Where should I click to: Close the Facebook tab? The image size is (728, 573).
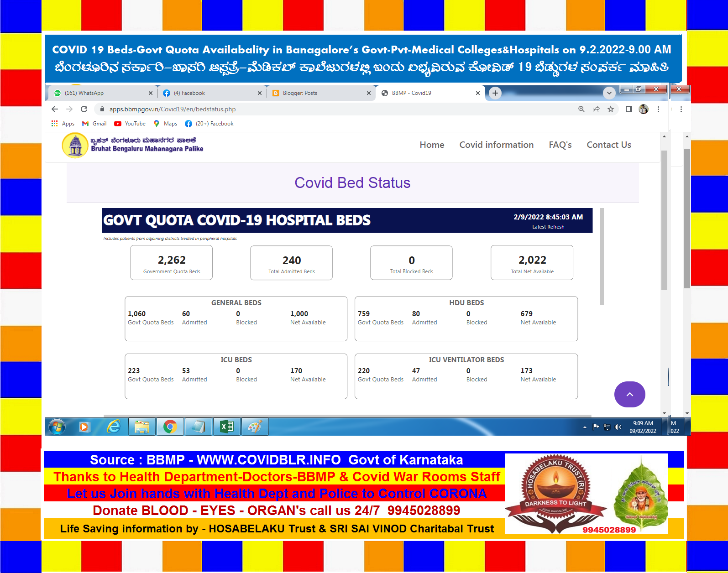click(260, 93)
